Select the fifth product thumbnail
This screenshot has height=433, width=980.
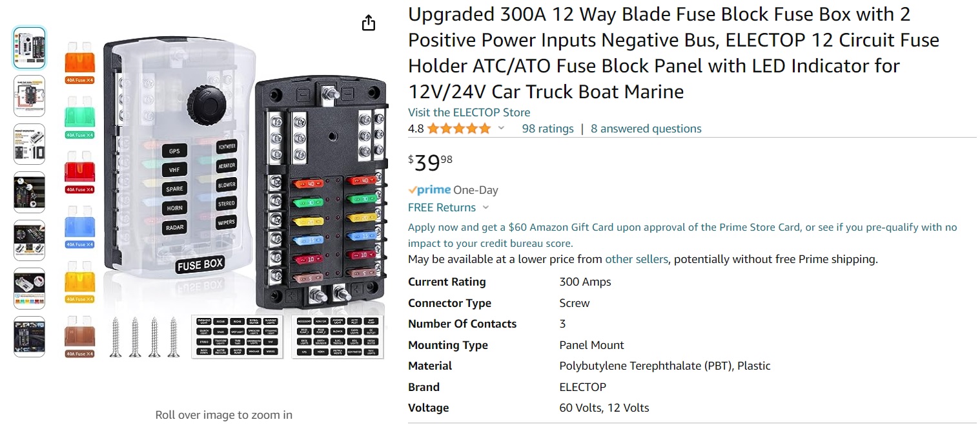pyautogui.click(x=29, y=240)
